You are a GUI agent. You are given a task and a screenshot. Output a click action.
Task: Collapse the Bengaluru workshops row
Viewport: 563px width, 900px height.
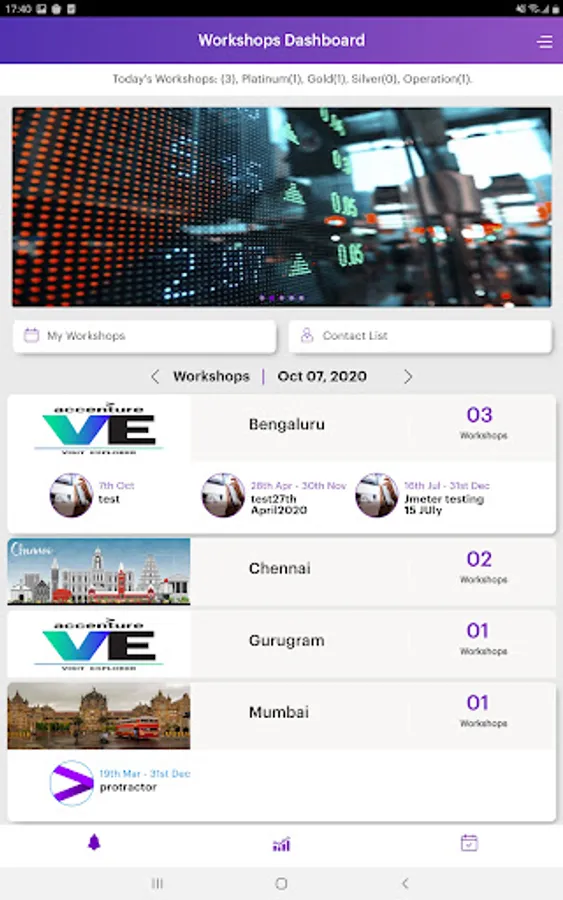(x=281, y=428)
